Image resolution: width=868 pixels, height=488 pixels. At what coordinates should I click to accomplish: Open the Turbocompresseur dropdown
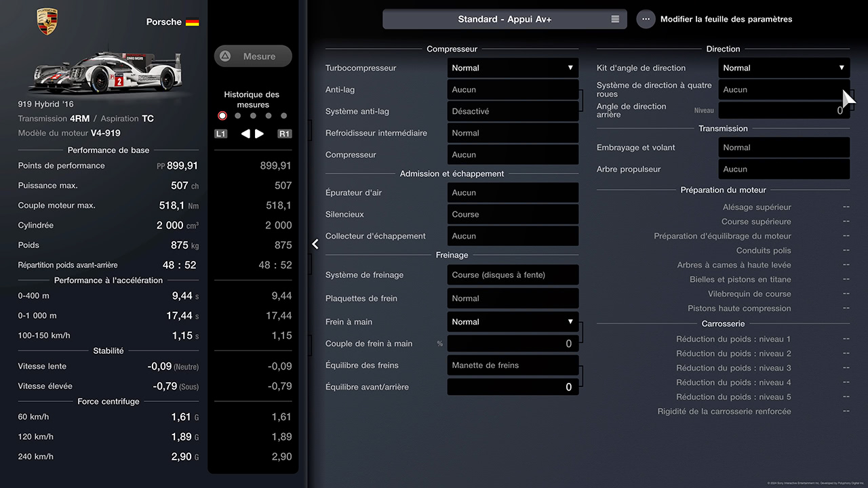(513, 68)
